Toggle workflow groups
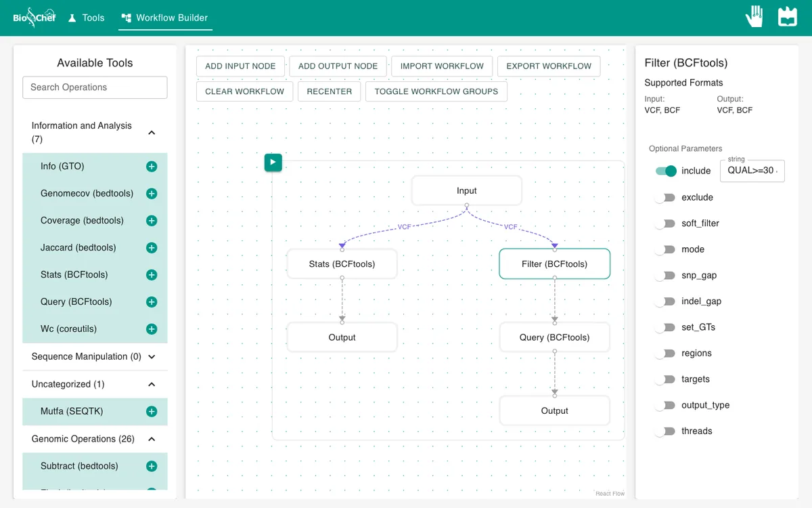Screen dimensions: 812x508 436,91
